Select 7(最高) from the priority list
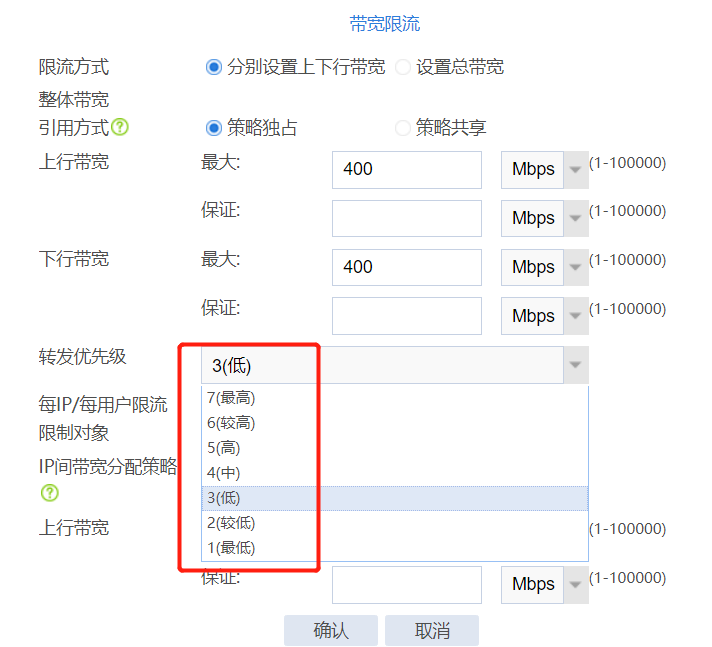This screenshot has height=647, width=712. click(230, 398)
